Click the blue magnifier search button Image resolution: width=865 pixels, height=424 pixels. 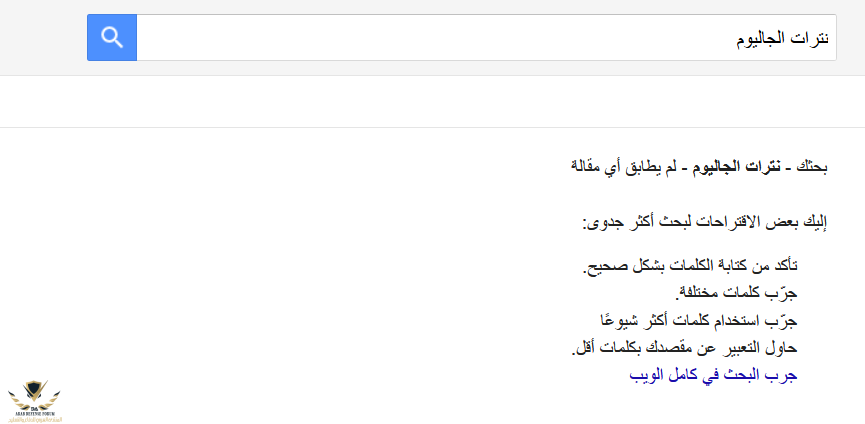pos(112,38)
